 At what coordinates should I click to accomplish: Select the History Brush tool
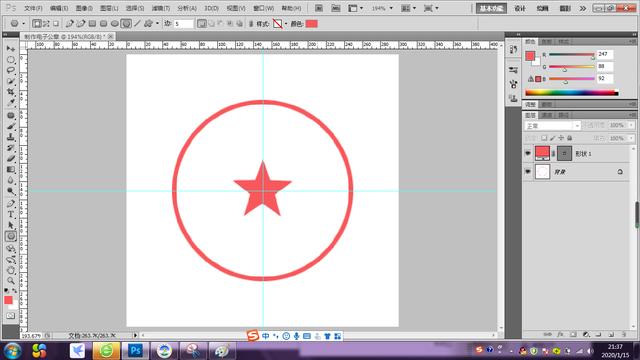[11, 148]
